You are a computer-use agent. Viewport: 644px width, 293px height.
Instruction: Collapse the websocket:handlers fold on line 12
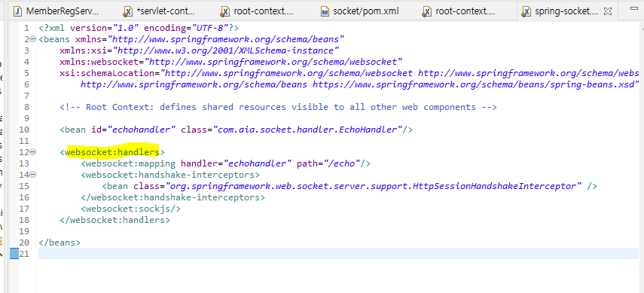click(x=33, y=152)
